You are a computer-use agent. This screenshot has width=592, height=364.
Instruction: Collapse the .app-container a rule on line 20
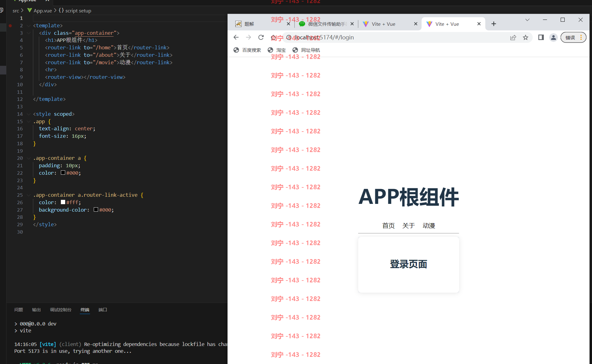pos(29,158)
